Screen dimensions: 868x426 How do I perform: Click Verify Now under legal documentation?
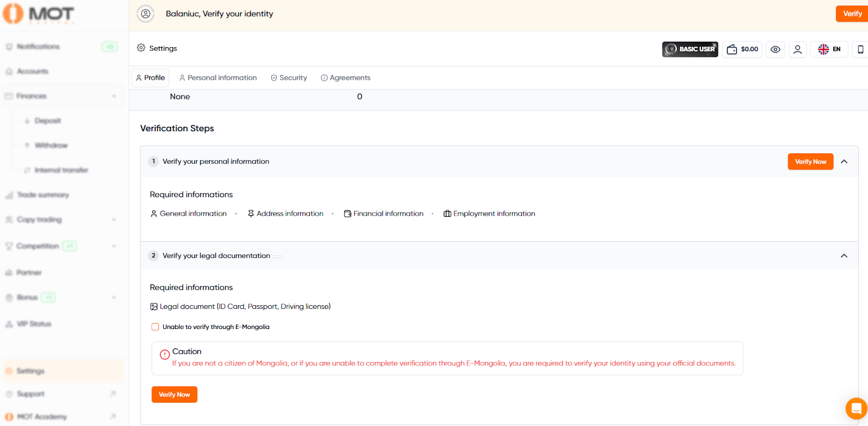pos(174,395)
